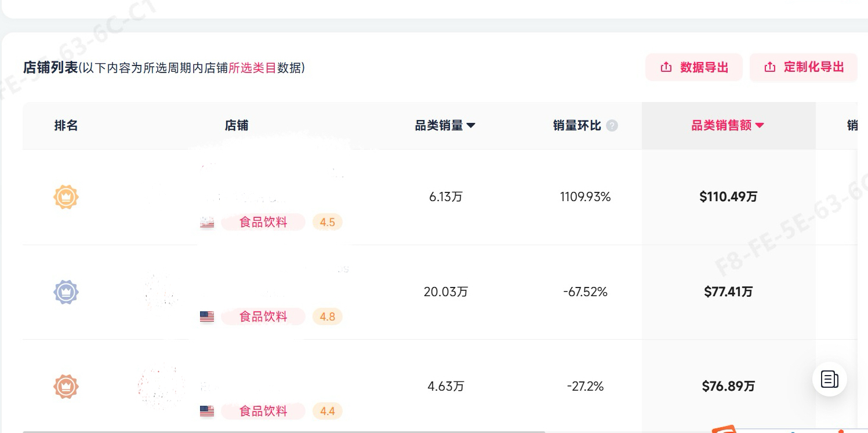Viewport: 868px width, 433px height.
Task: Click the 4.5 rating badge
Action: pos(327,222)
